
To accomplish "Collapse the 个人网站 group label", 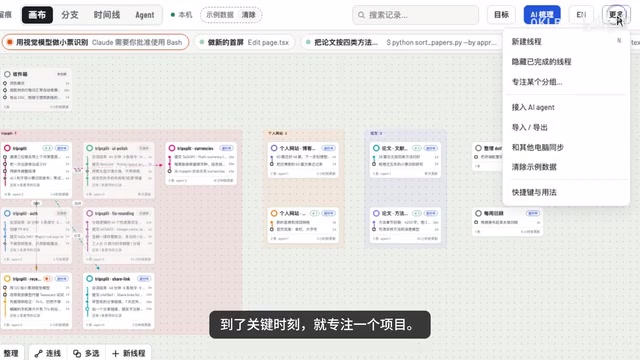I will click(278, 133).
